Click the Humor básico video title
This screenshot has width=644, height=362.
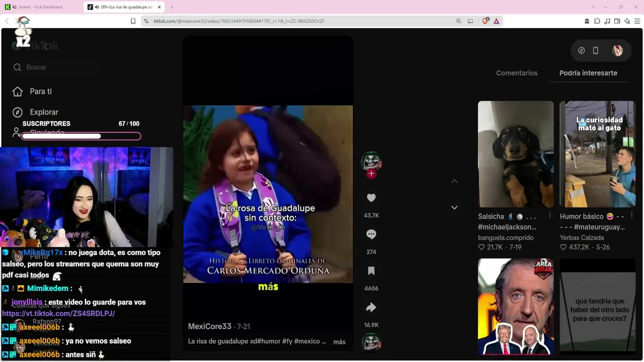point(592,222)
